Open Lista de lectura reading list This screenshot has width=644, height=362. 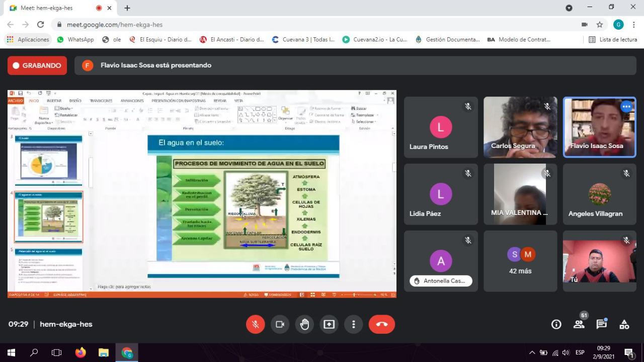point(613,39)
